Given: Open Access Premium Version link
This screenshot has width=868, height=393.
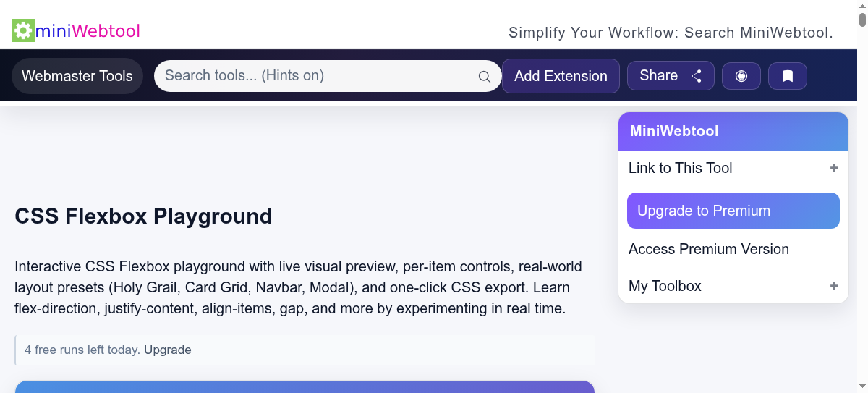Looking at the screenshot, I should [x=708, y=249].
